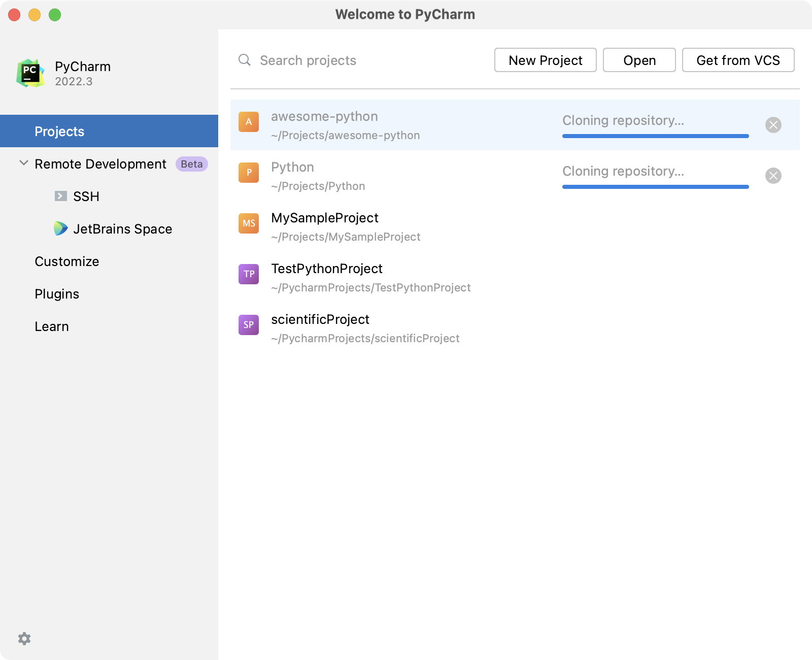
Task: Click the awesome-python cloning progress bar
Action: (x=655, y=136)
